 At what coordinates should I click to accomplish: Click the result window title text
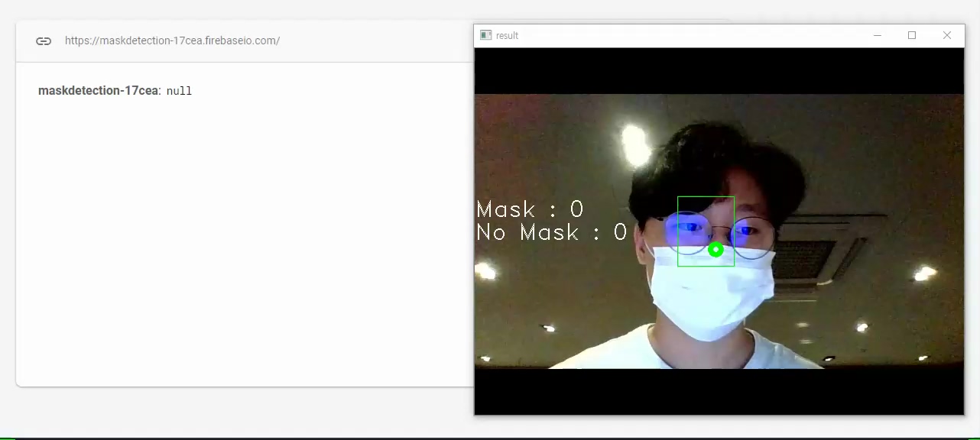[507, 36]
